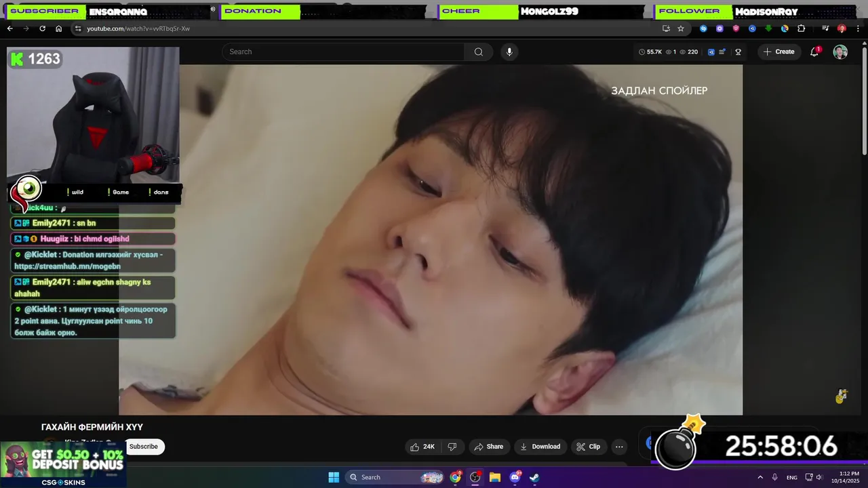Start voice search with the microphone
Image resolution: width=868 pixels, height=488 pixels.
pos(509,52)
